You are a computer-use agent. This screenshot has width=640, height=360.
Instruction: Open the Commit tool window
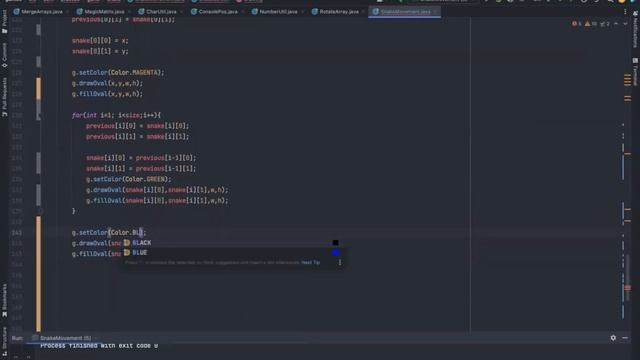(x=4, y=55)
